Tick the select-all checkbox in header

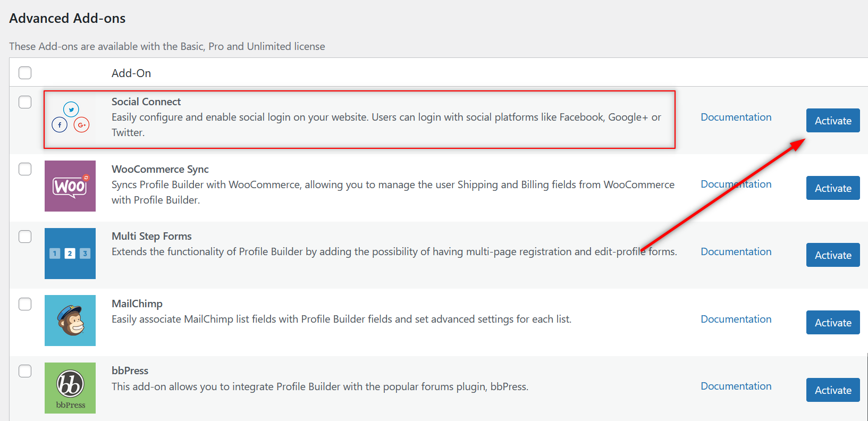[25, 73]
